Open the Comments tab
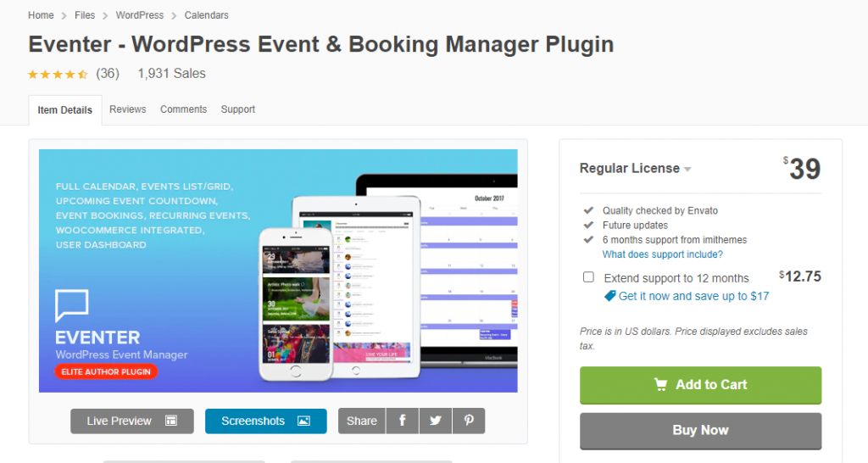868x463 pixels. (x=183, y=109)
